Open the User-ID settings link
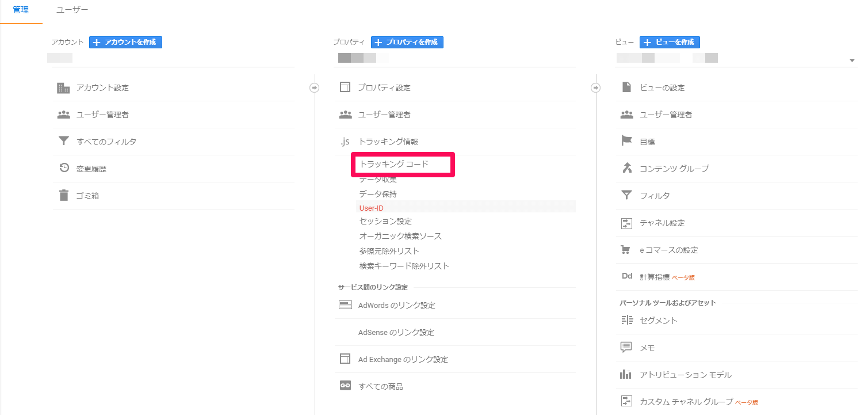The height and width of the screenshot is (415, 868). pos(372,208)
